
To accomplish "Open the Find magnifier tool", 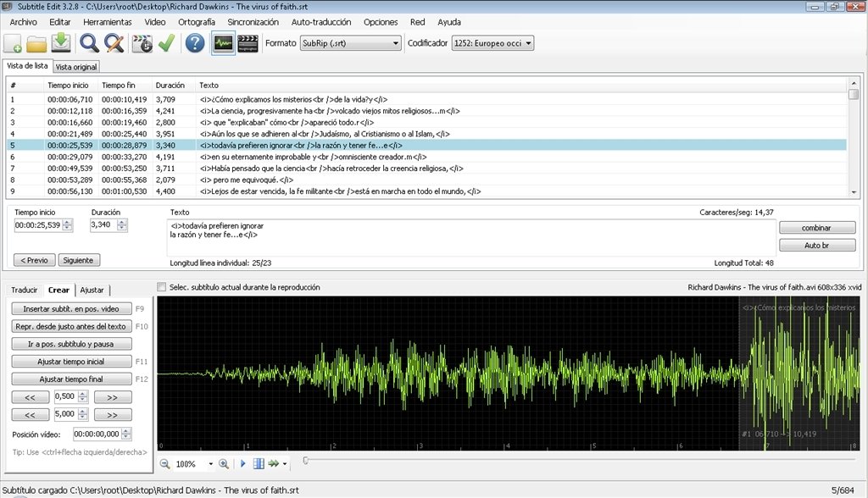I will tap(89, 43).
